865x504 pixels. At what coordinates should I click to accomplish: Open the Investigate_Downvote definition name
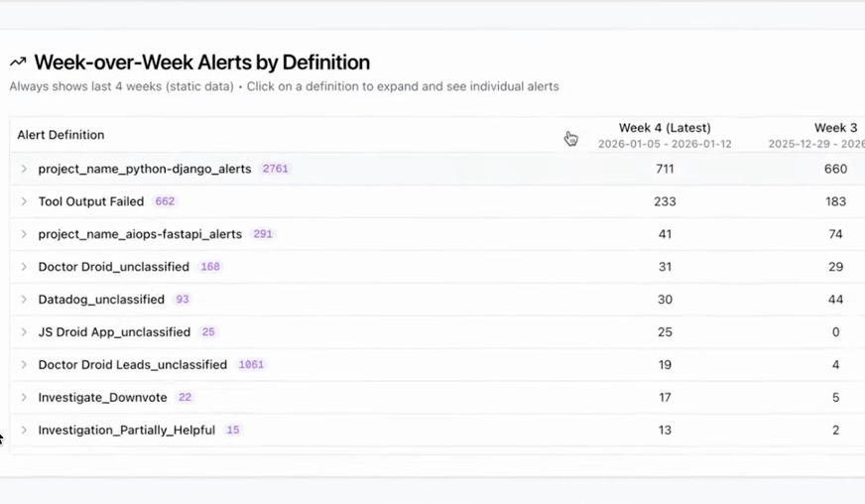(x=102, y=398)
